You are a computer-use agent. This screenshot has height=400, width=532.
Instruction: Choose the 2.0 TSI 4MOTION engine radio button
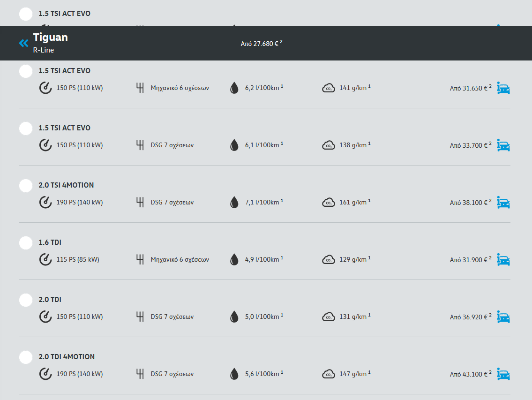(x=26, y=186)
